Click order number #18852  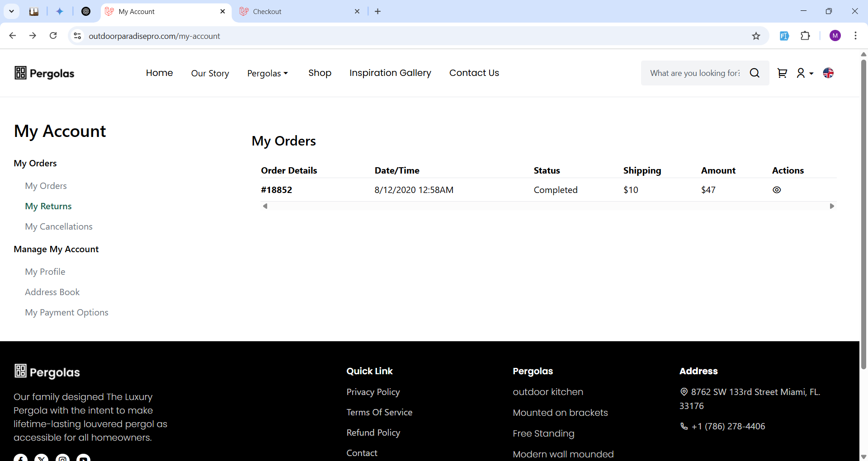tap(276, 190)
